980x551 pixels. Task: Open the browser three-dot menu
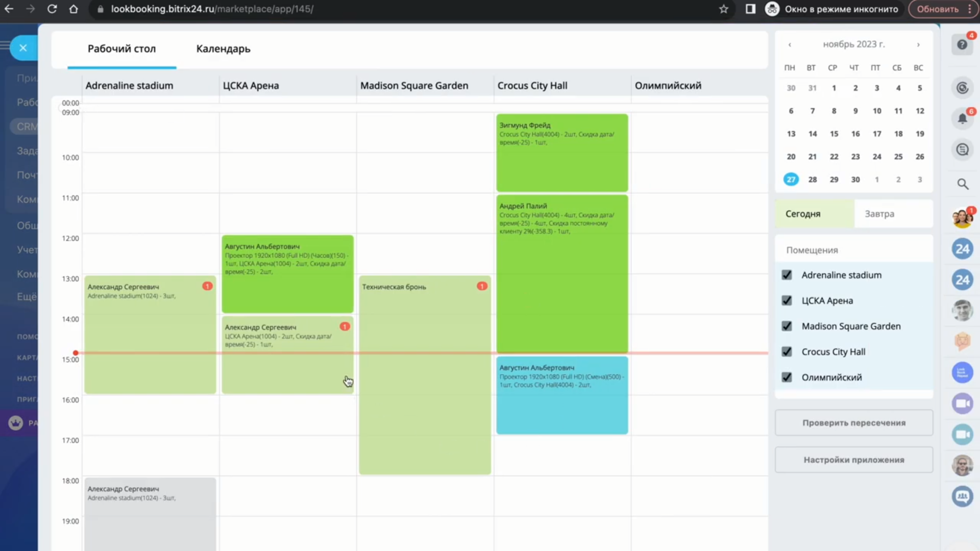969,9
